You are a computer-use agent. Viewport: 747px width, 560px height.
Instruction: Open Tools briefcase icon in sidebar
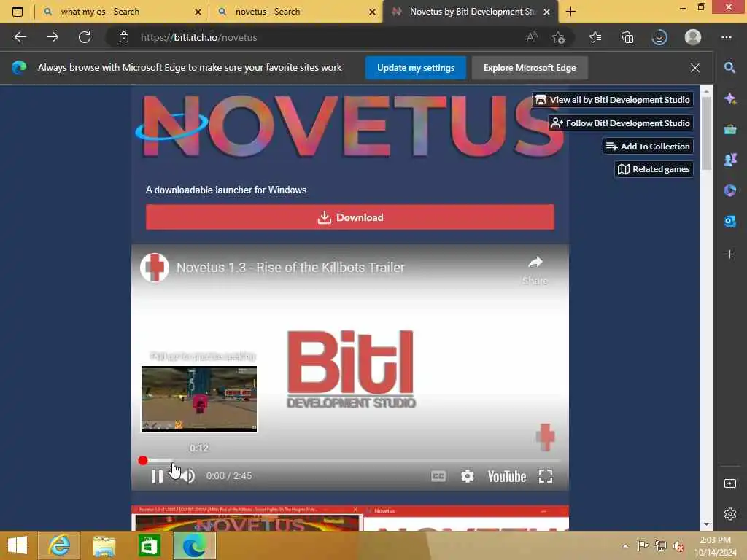tap(729, 129)
